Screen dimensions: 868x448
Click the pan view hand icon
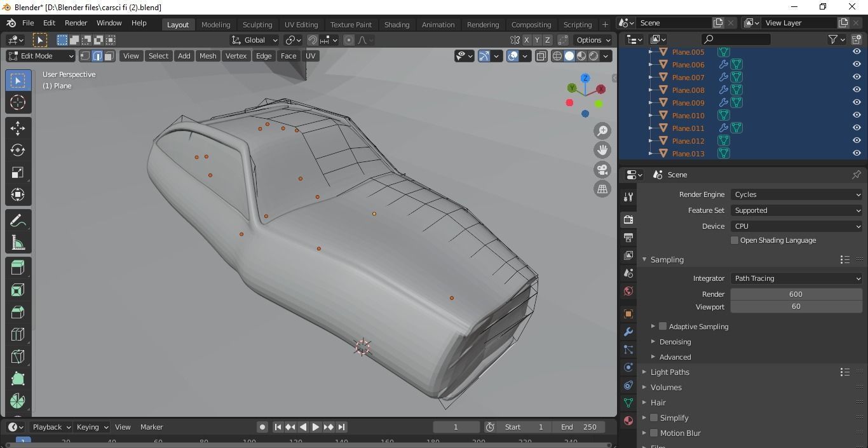tap(602, 150)
